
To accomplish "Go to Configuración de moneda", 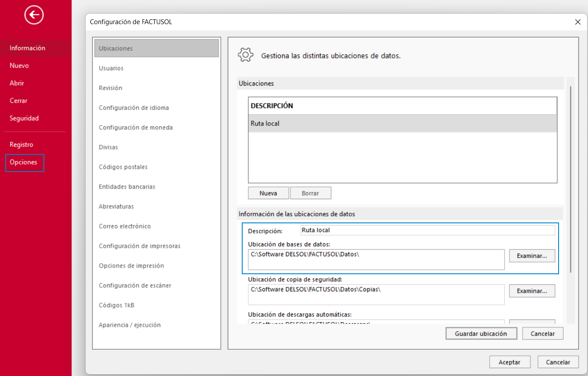I will click(136, 127).
